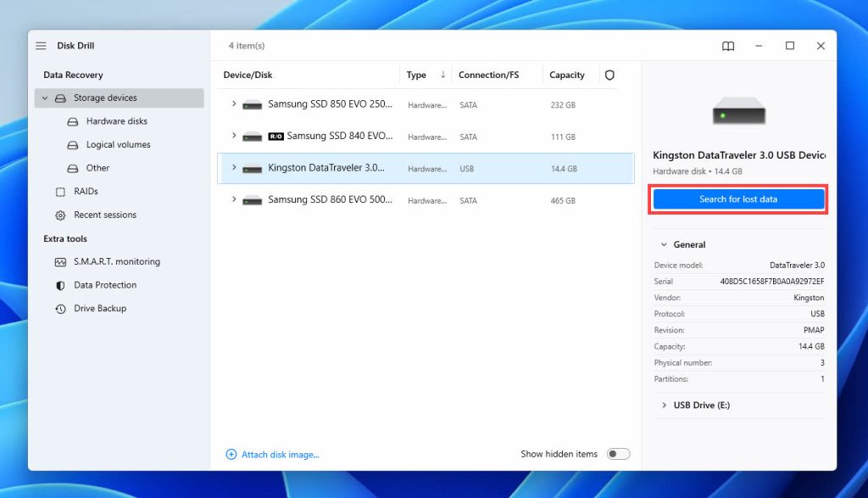Click the R/O badge on Samsung SSD 840 EVO
This screenshot has height=498, width=868.
click(x=275, y=137)
